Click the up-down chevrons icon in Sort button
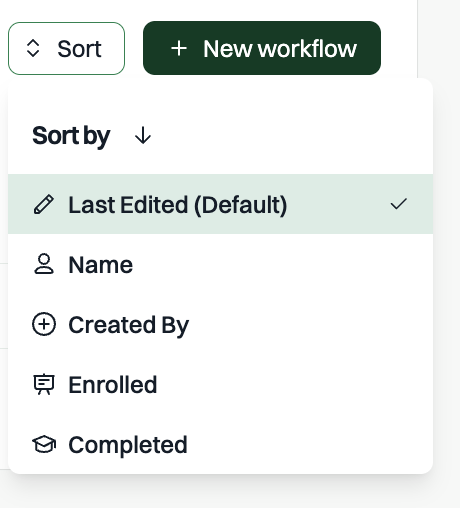The width and height of the screenshot is (460, 508). (33, 49)
